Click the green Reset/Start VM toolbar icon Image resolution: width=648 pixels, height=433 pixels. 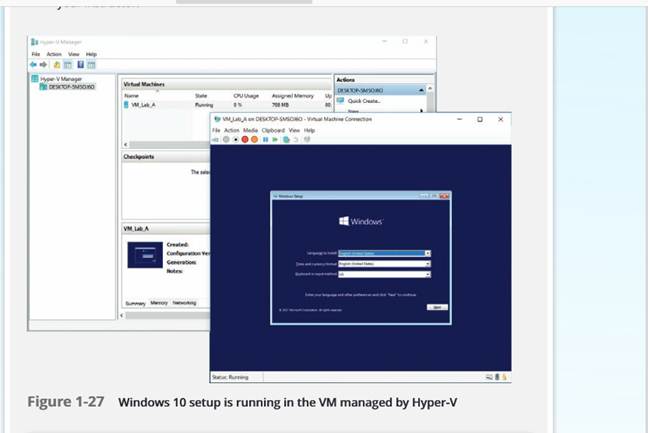pos(275,140)
